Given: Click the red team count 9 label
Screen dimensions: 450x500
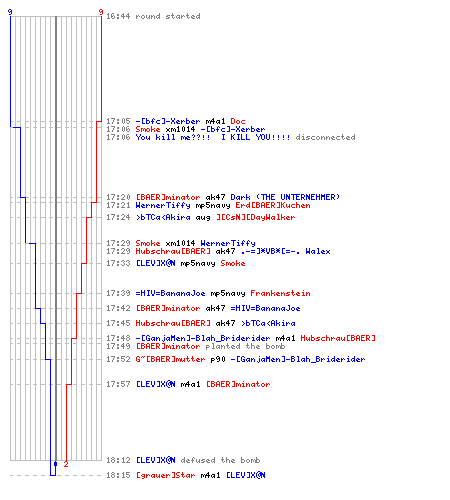Looking at the screenshot, I should 101,12.
